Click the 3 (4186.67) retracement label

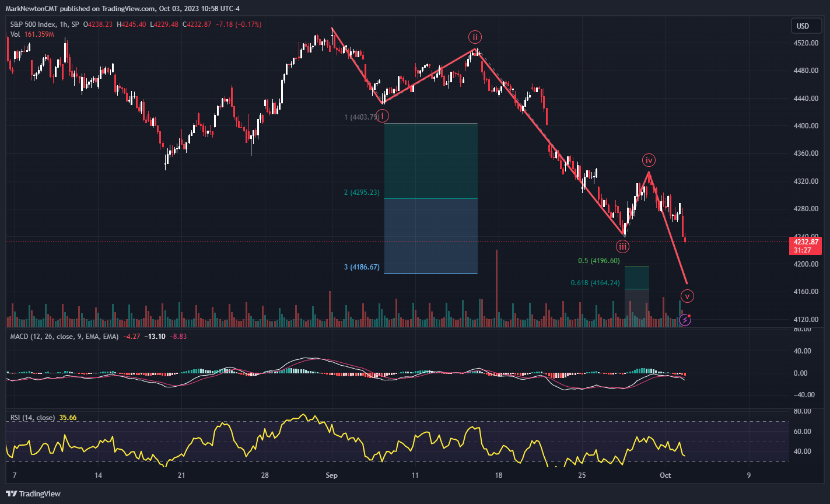coord(362,267)
